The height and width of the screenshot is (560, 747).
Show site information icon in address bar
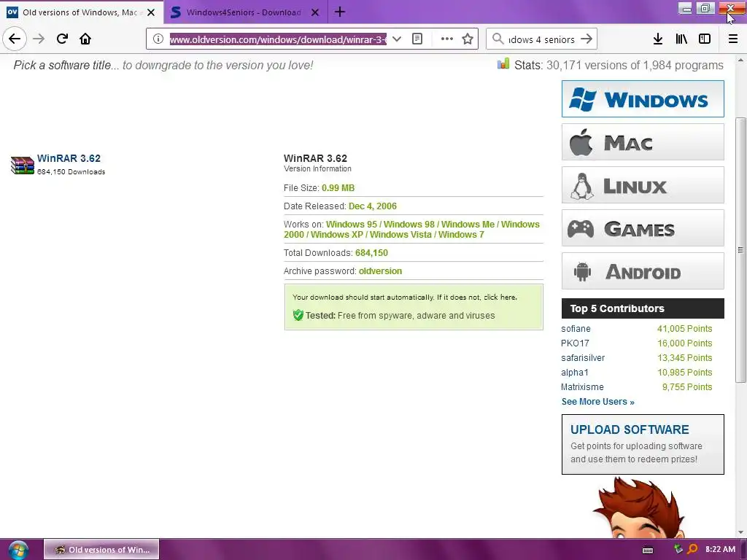point(158,39)
